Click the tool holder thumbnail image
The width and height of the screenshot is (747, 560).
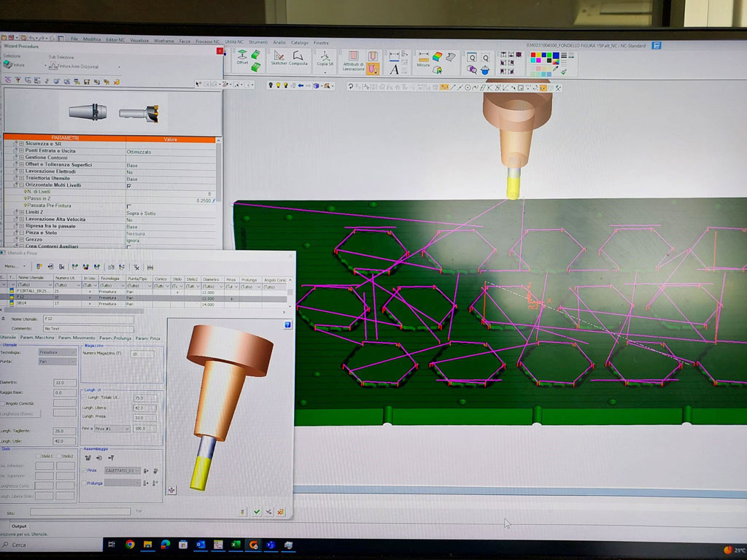pos(88,112)
